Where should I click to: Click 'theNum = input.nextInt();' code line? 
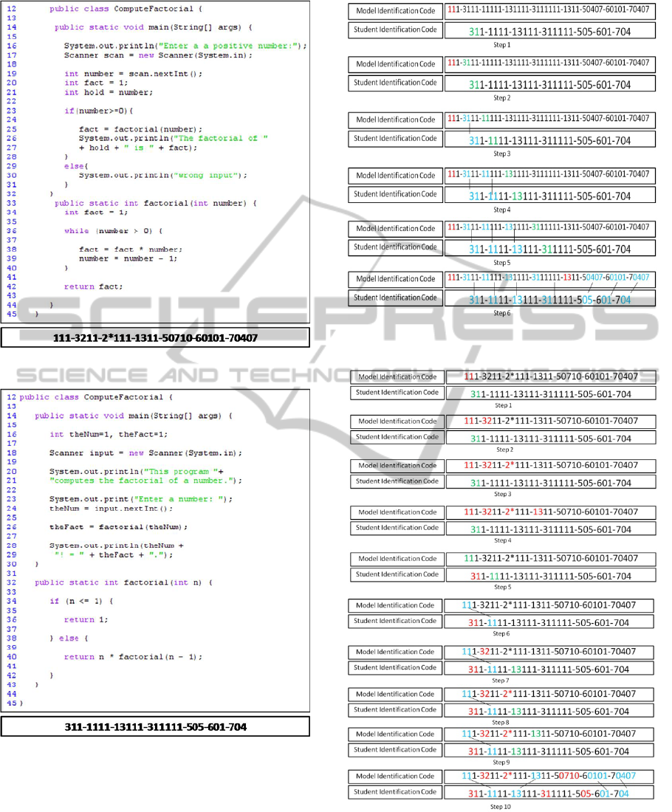pos(111,509)
